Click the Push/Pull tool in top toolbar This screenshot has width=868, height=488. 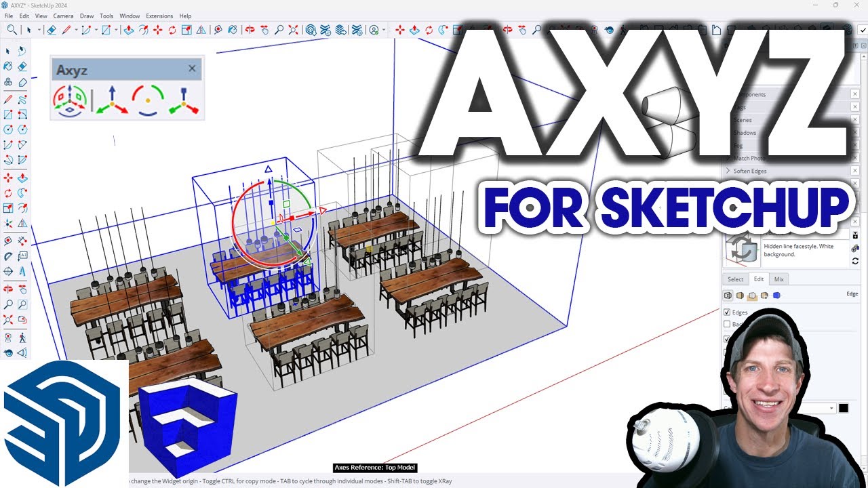click(128, 29)
